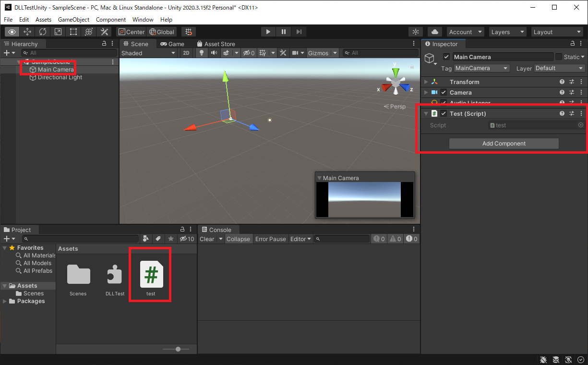Open Camera component more options

pos(581,92)
